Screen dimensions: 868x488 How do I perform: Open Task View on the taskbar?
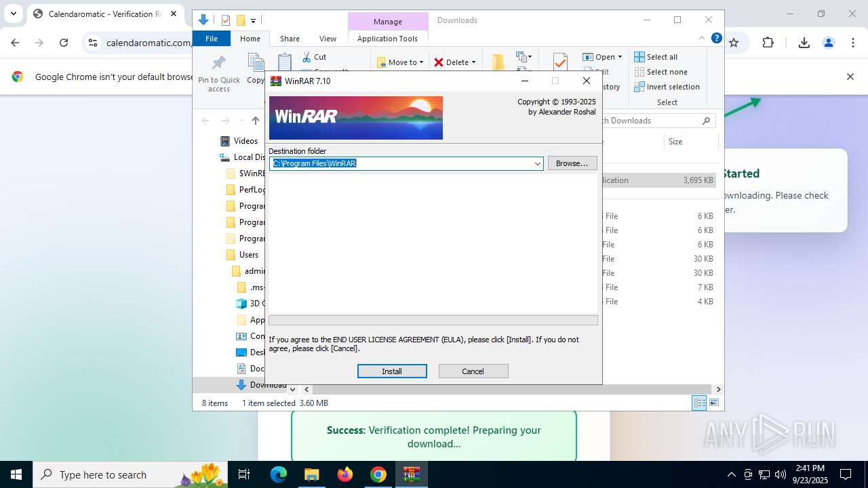pos(245,474)
